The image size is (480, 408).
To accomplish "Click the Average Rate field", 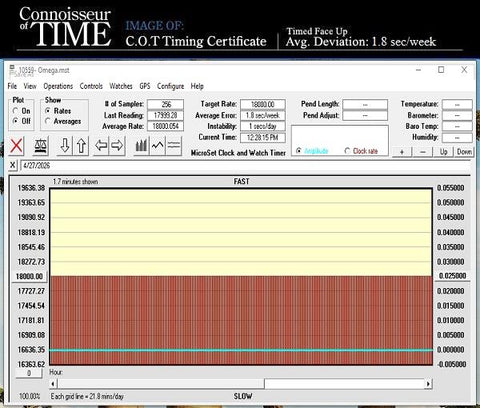I will pyautogui.click(x=166, y=126).
